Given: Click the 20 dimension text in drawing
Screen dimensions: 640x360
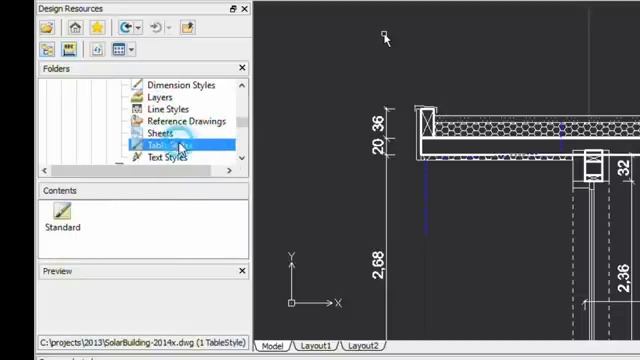Looking at the screenshot, I should pos(378,147).
